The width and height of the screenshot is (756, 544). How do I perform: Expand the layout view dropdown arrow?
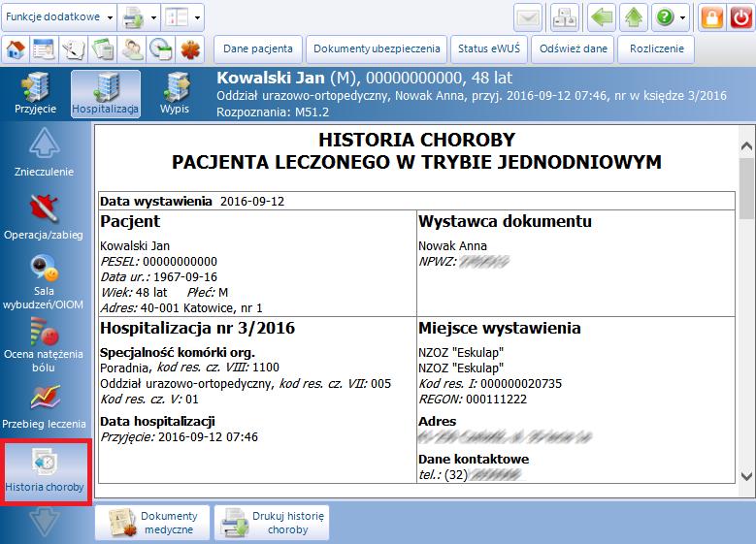(x=197, y=17)
